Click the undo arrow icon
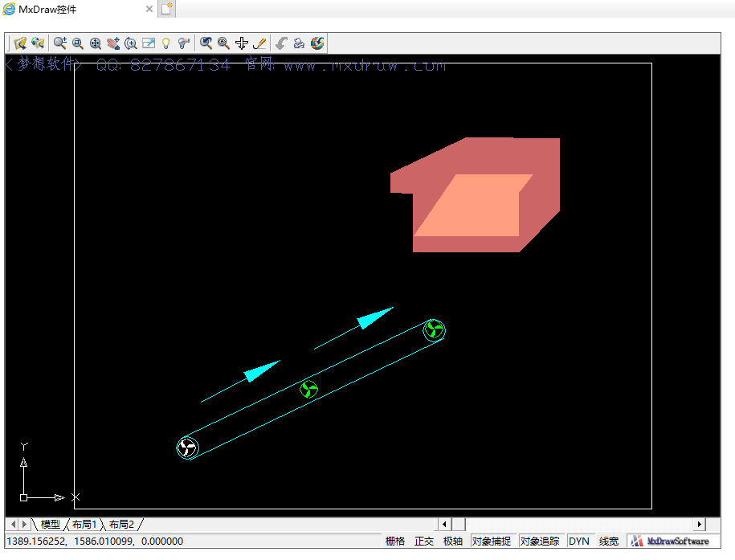Screen dimensions: 735x560 point(280,43)
